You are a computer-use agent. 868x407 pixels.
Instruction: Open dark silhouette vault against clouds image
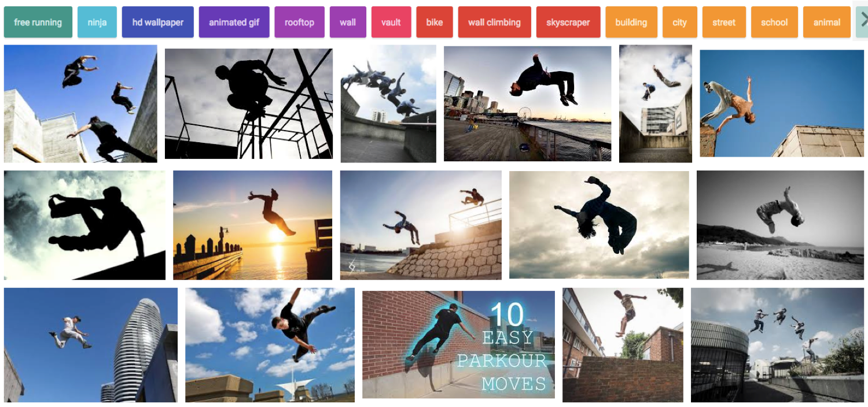pyautogui.click(x=84, y=225)
